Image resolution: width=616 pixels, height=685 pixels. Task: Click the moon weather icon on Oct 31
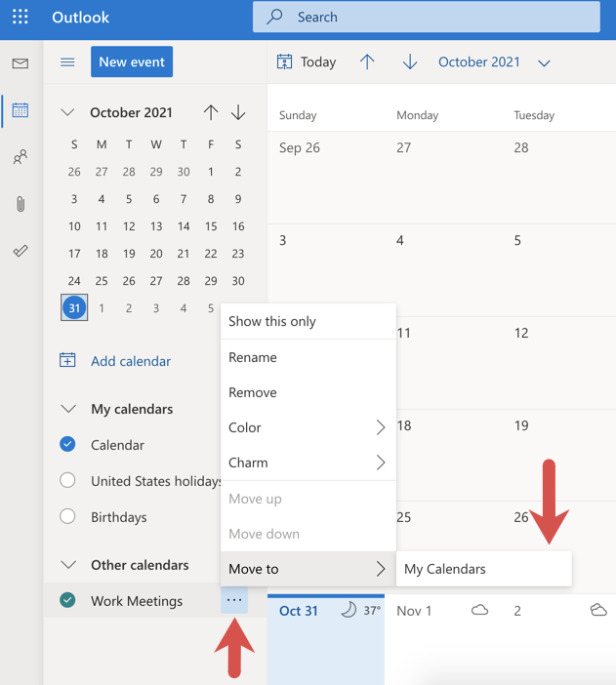(x=349, y=610)
